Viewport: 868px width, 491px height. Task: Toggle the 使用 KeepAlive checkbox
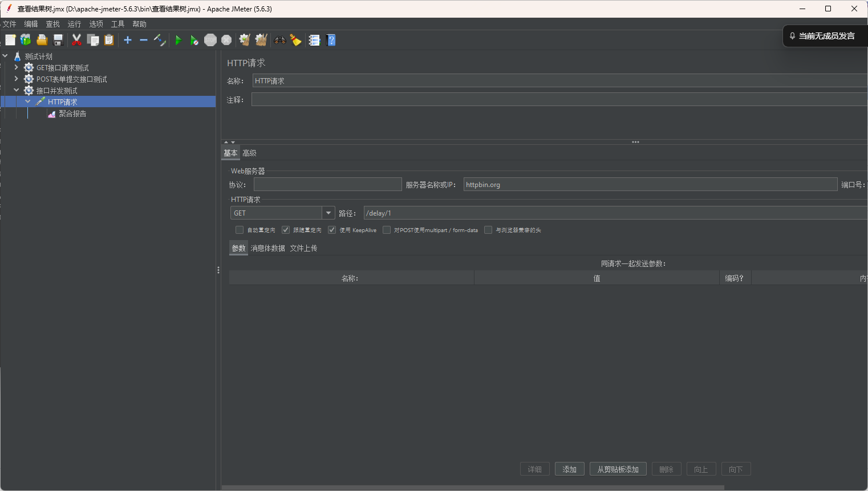tap(332, 230)
